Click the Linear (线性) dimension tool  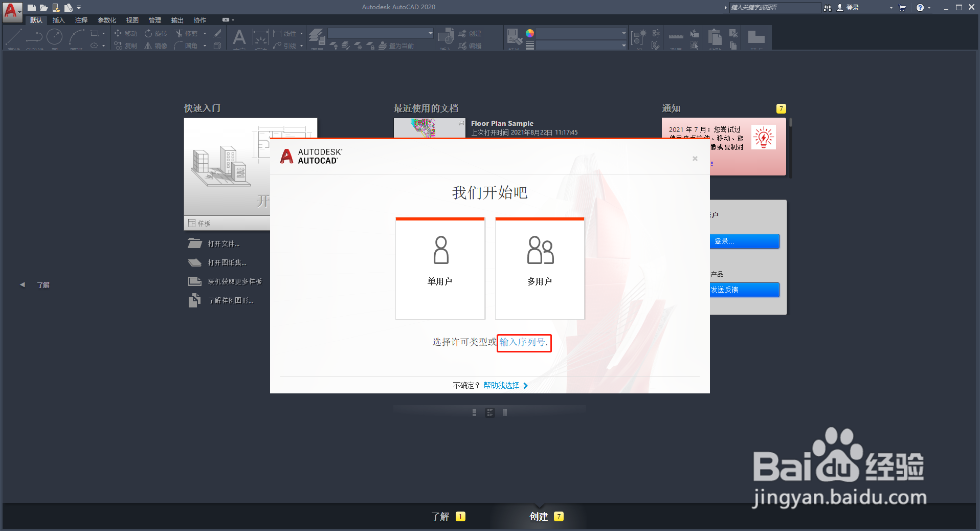tap(285, 33)
